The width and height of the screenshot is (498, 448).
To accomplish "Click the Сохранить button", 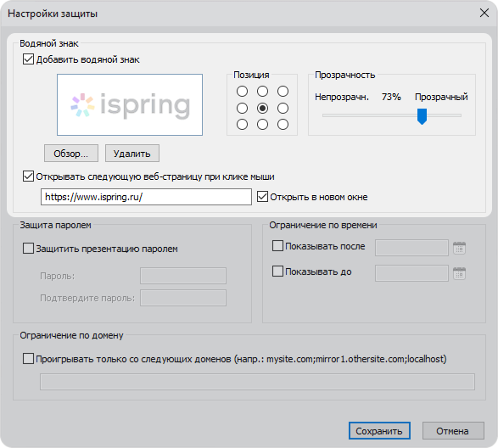I will tap(379, 431).
